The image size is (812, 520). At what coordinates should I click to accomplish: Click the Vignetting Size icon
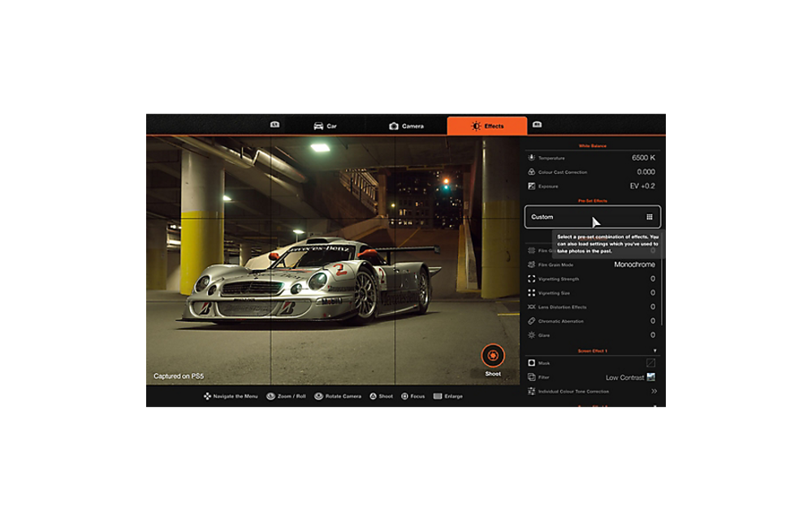(x=531, y=292)
